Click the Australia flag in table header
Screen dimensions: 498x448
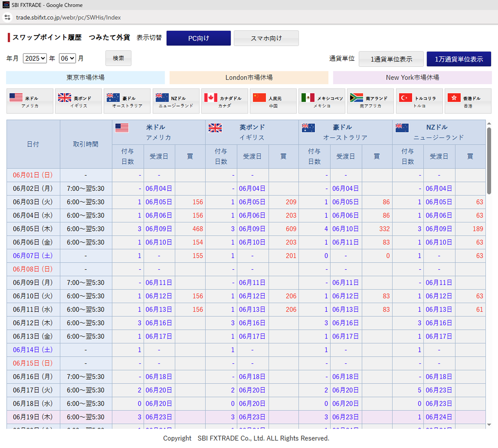pyautogui.click(x=308, y=128)
